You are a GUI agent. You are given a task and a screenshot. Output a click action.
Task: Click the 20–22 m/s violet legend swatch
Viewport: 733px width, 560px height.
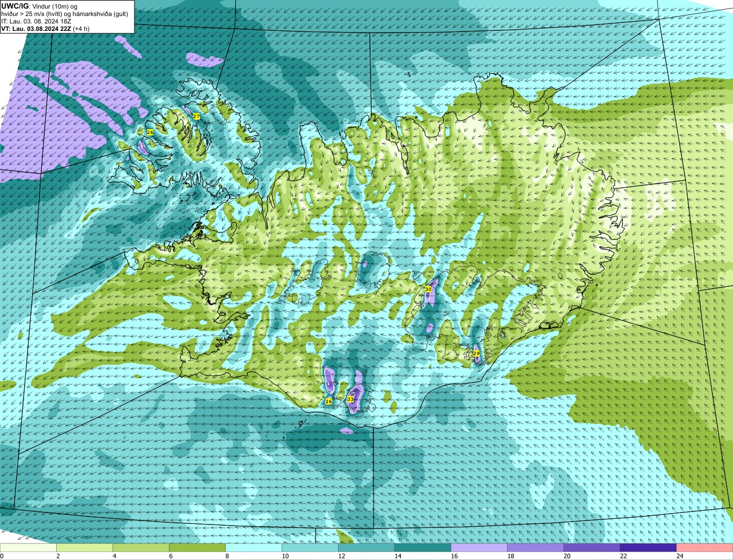[x=592, y=548]
